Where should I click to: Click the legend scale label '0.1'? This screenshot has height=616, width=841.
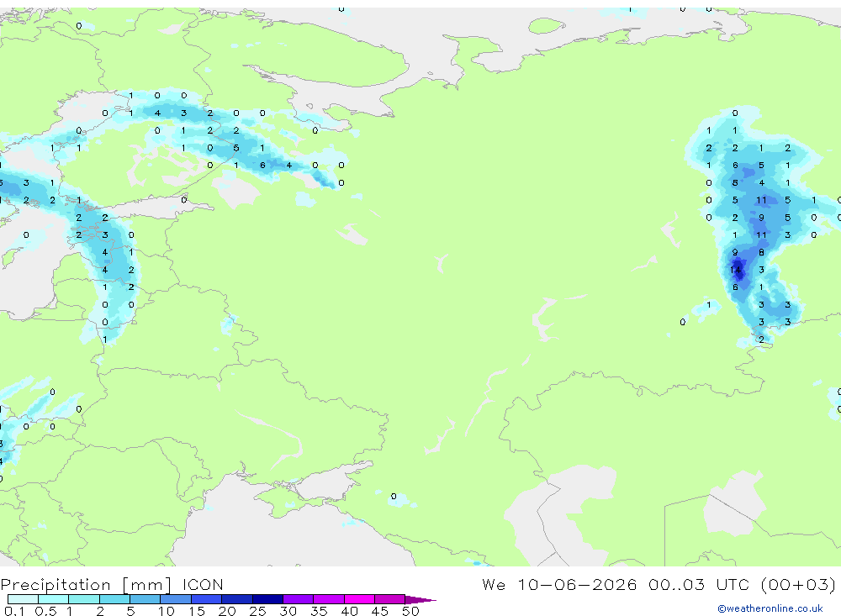pyautogui.click(x=13, y=611)
